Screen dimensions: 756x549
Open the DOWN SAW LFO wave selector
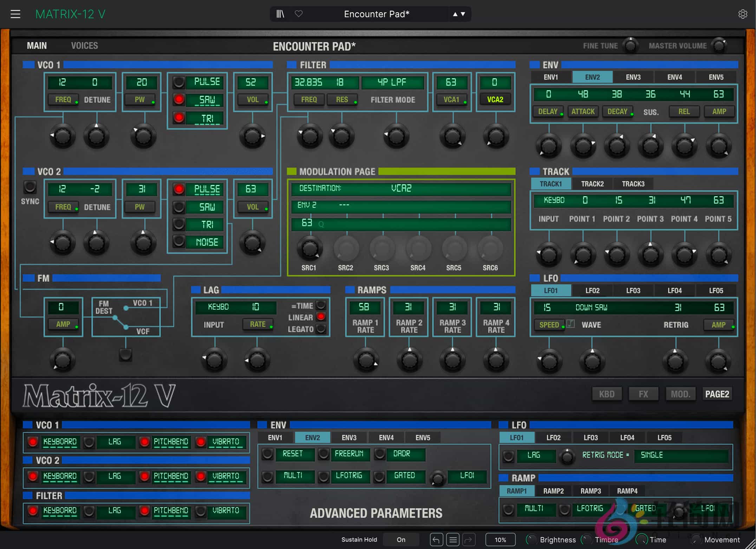point(591,307)
